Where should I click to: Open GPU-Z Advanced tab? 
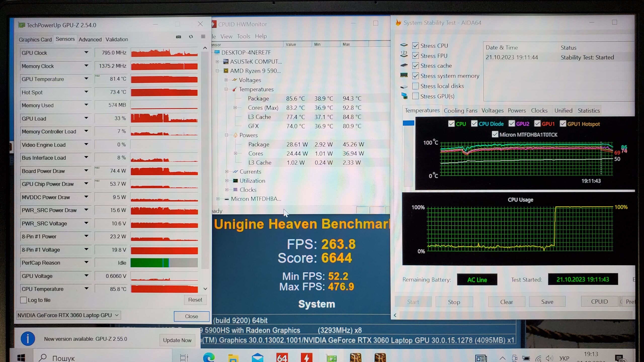90,39
